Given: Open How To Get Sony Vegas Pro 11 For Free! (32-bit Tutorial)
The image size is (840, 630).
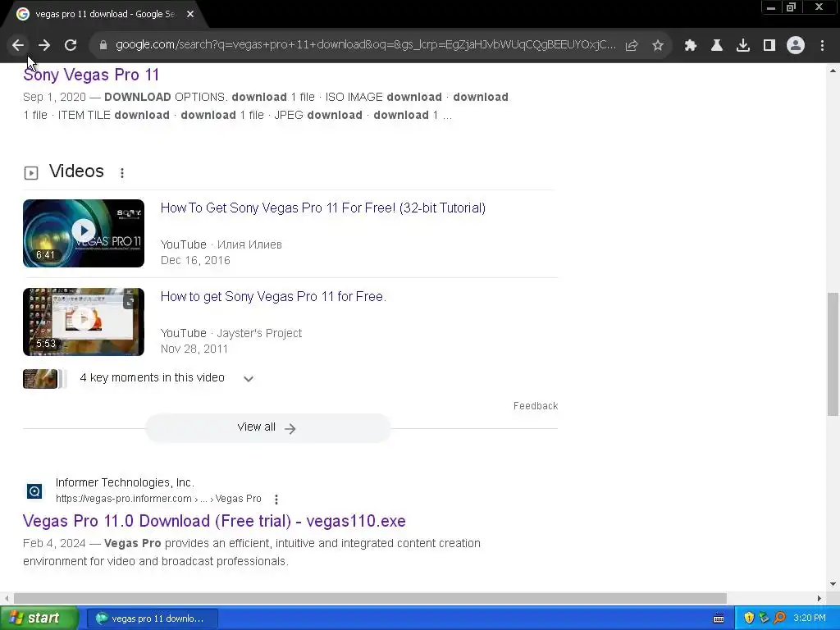Looking at the screenshot, I should coord(323,208).
